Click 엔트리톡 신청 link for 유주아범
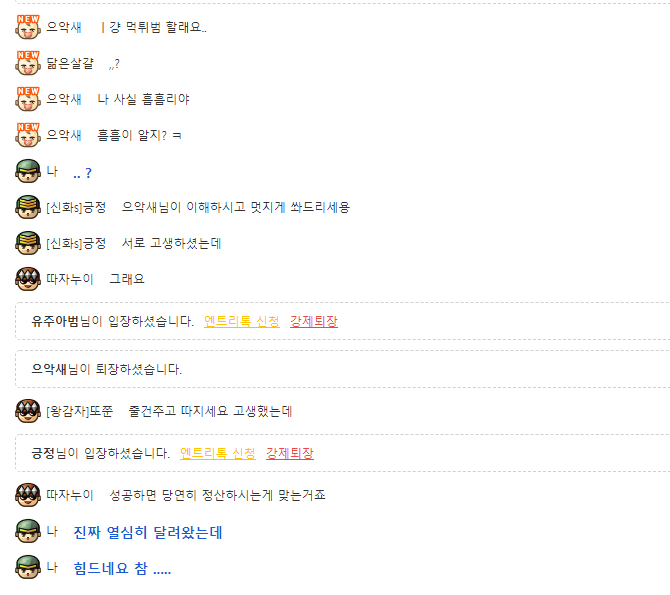 click(242, 321)
